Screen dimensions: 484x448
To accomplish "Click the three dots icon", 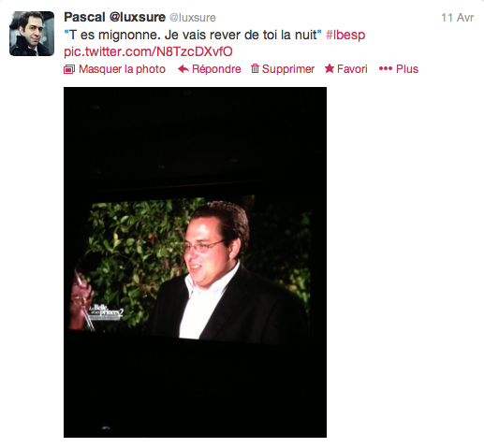I will tap(386, 68).
